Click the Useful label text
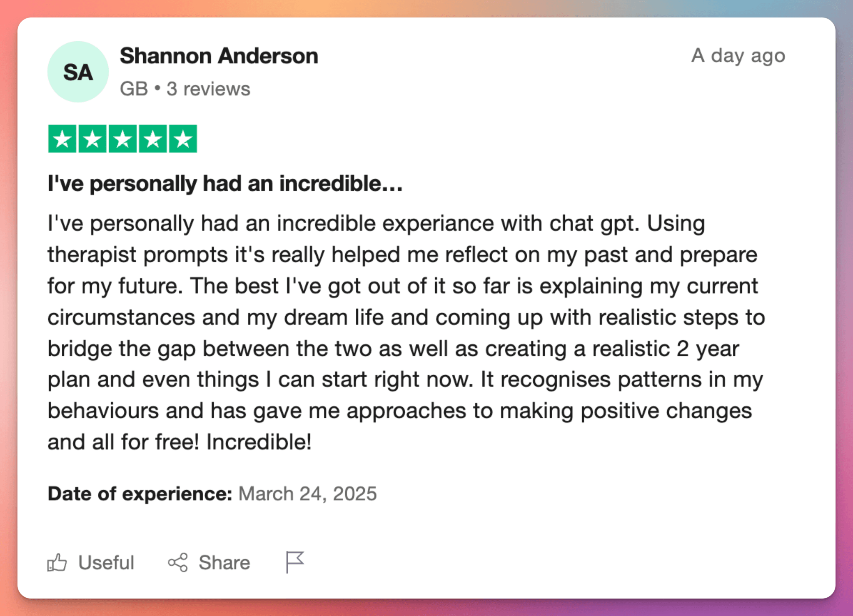The width and height of the screenshot is (853, 616). point(106,562)
